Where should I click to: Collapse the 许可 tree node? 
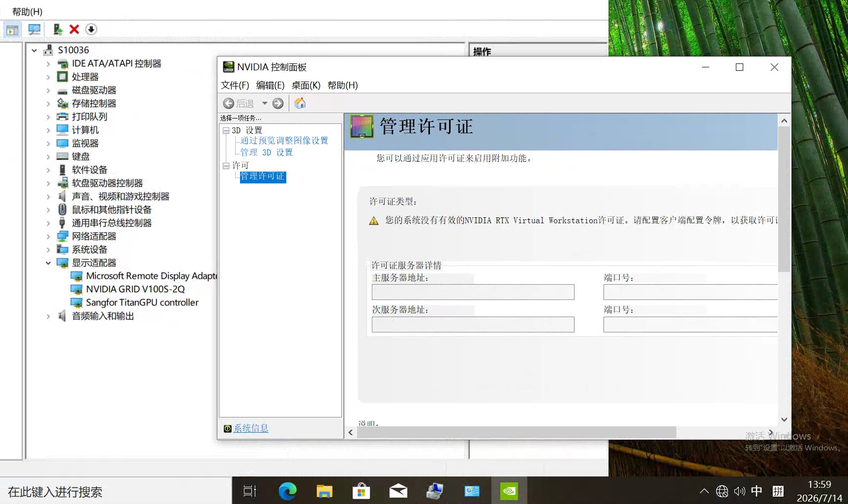click(x=226, y=166)
